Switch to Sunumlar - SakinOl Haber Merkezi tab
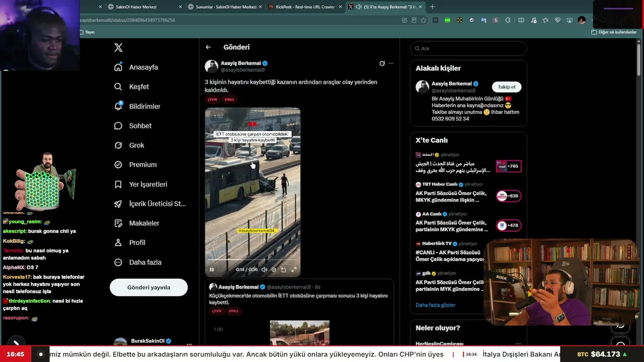 (x=226, y=7)
